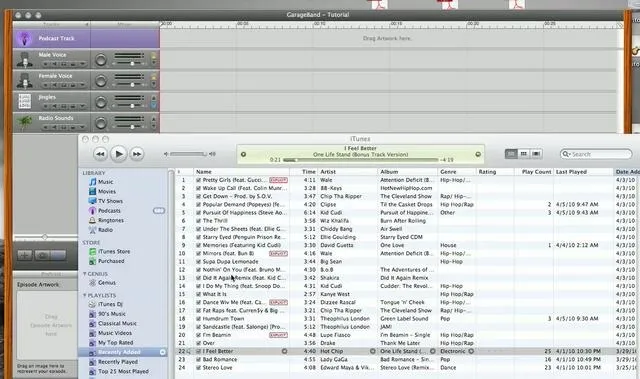Sort songs by Play Count column
Image resolution: width=640 pixels, height=379 pixels.
[534, 172]
